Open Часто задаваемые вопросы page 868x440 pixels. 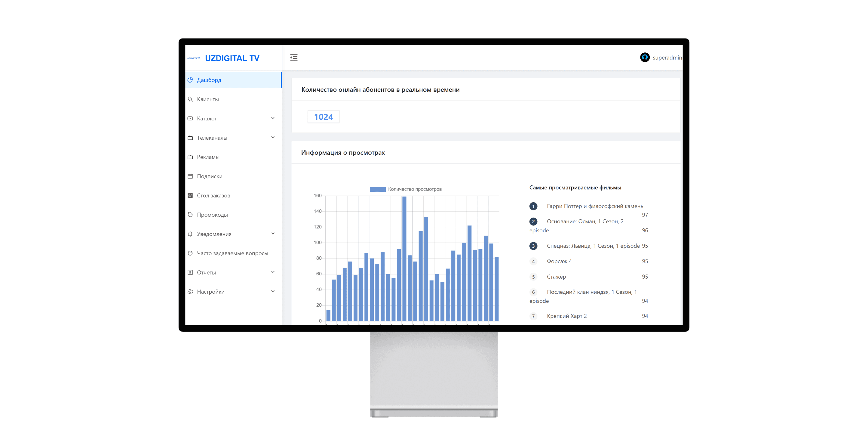pyautogui.click(x=233, y=253)
